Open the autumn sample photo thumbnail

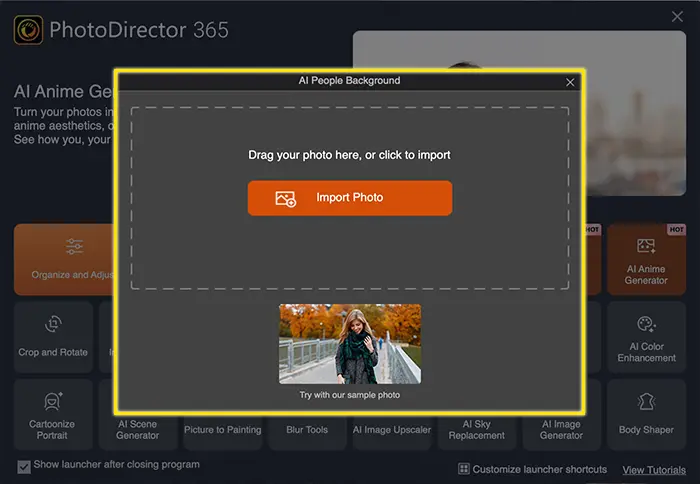[350, 344]
